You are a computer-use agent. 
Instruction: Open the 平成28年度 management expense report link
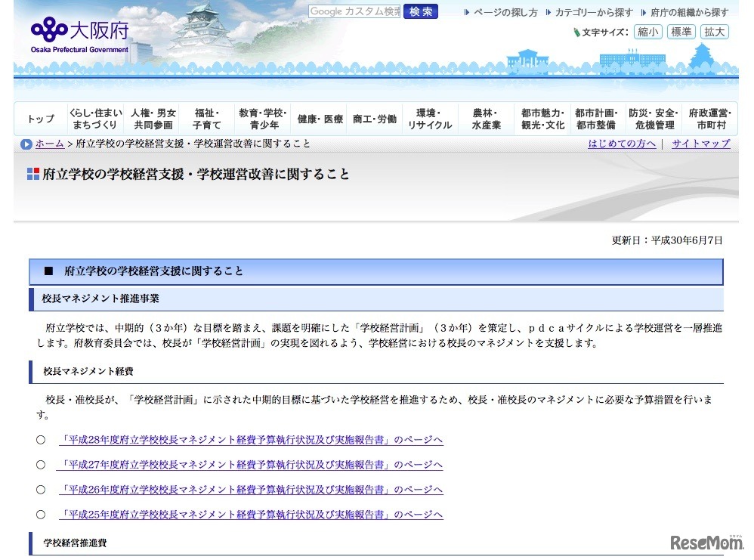(249, 439)
